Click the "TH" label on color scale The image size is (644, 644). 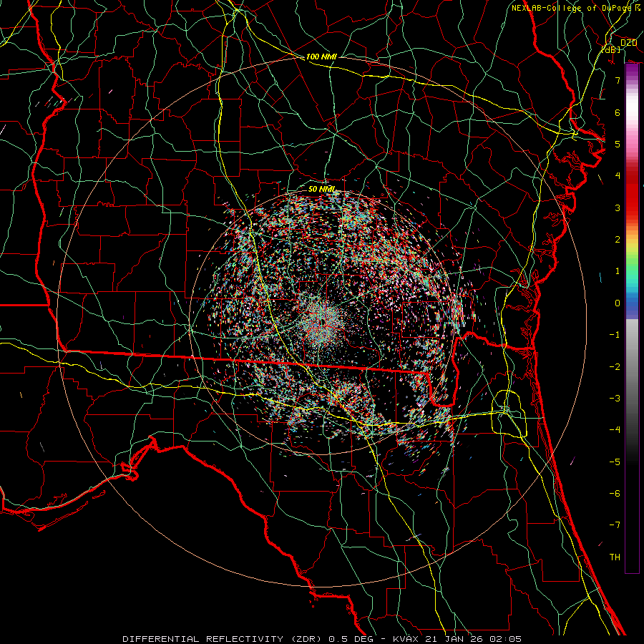[615, 557]
